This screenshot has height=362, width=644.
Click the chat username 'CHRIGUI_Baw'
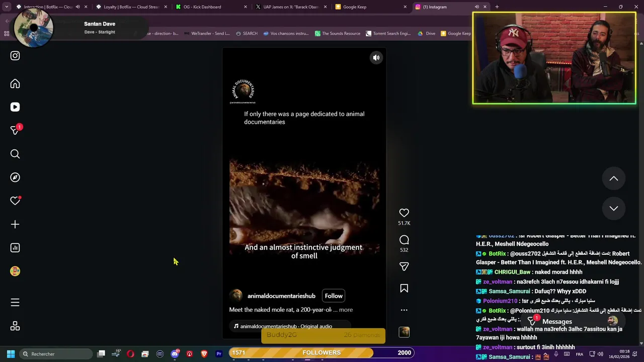(512, 272)
